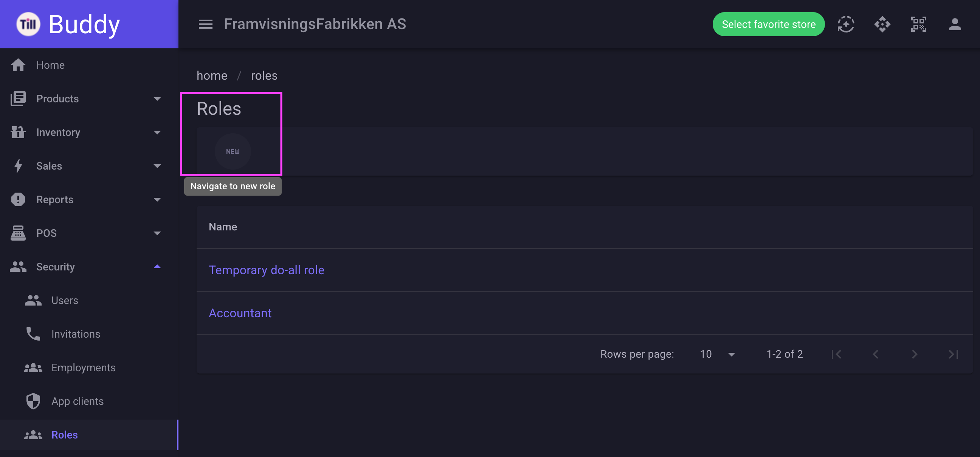Open the Inventory sidebar menu
Screen dimensions: 980x457
point(58,132)
